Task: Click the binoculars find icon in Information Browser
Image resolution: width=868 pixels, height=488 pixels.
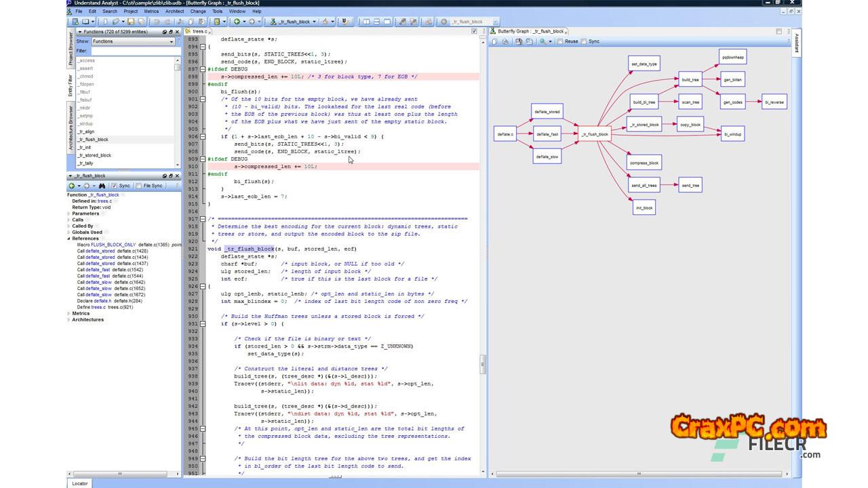Action: tap(102, 186)
